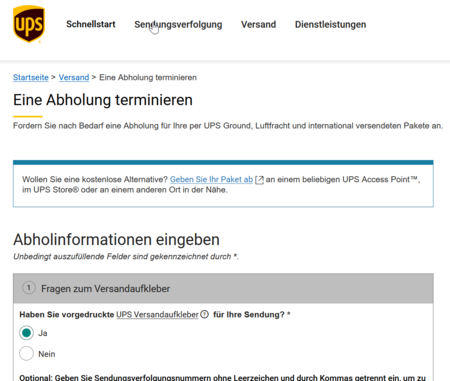Select the Nein radio button
Viewport: 450px width, 381px height.
point(26,353)
